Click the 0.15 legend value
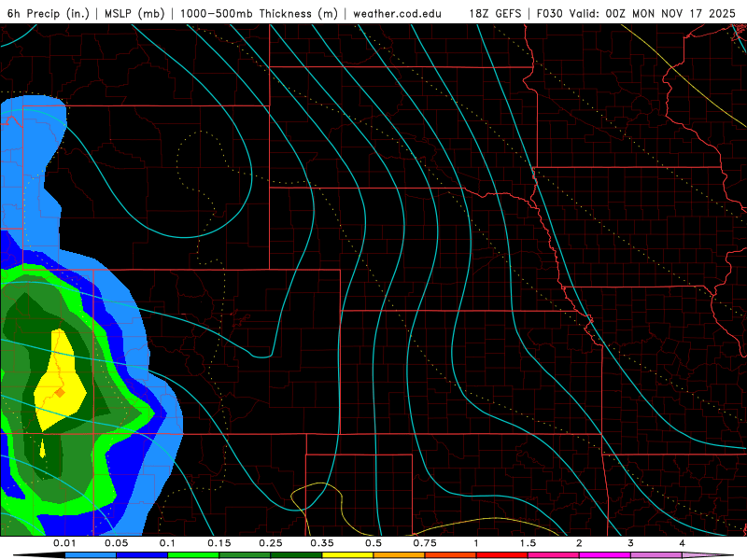The image size is (747, 560). (219, 543)
